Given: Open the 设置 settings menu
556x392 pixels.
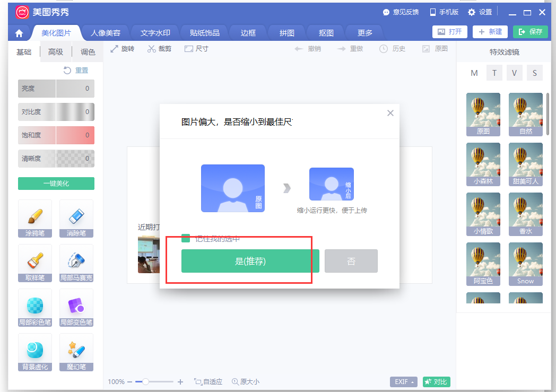Looking at the screenshot, I should coord(480,12).
